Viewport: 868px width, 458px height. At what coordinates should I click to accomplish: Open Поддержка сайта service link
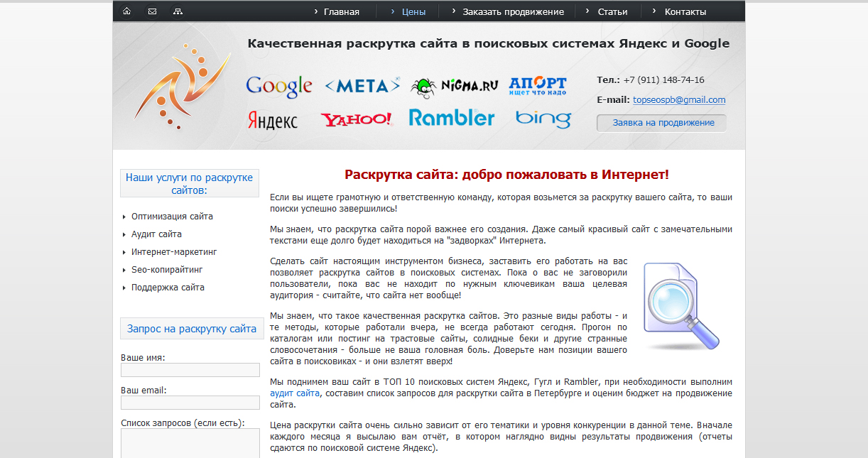(168, 288)
